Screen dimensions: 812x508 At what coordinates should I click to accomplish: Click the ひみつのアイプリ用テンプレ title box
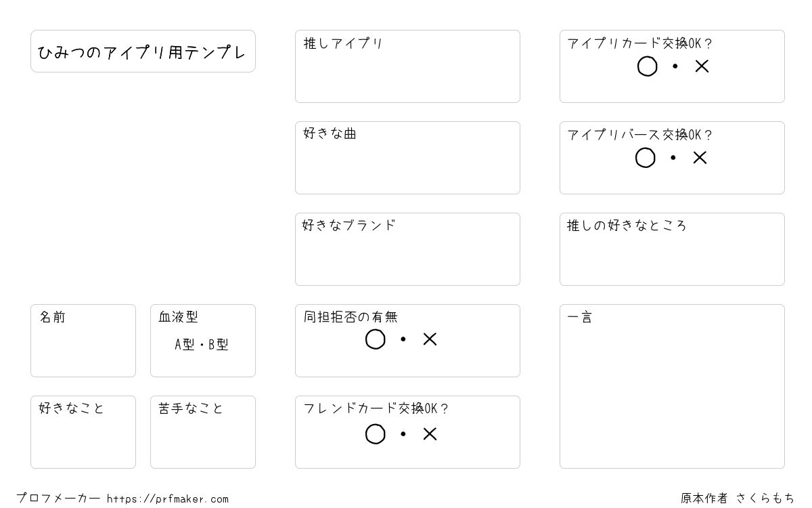click(x=143, y=51)
